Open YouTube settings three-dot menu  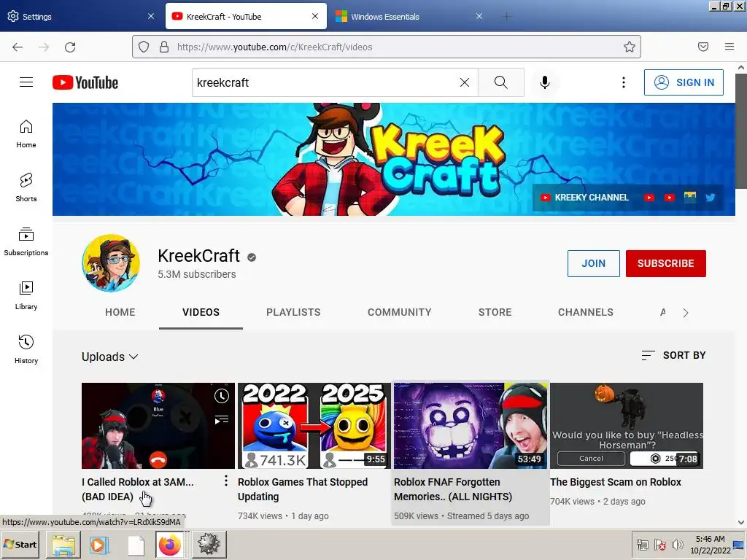[623, 82]
